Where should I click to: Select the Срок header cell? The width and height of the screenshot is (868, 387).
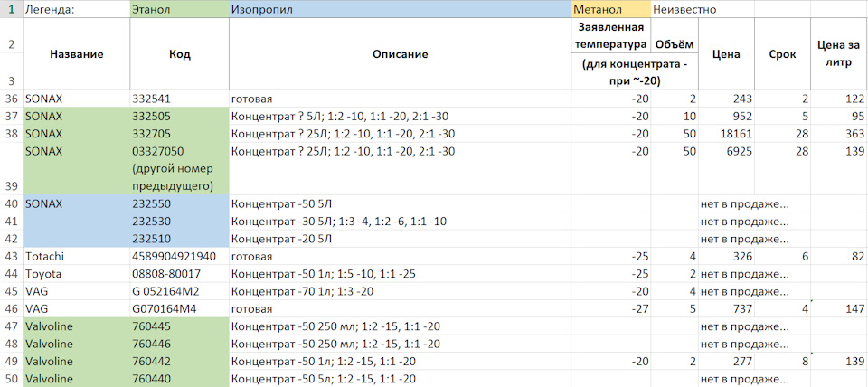point(783,54)
